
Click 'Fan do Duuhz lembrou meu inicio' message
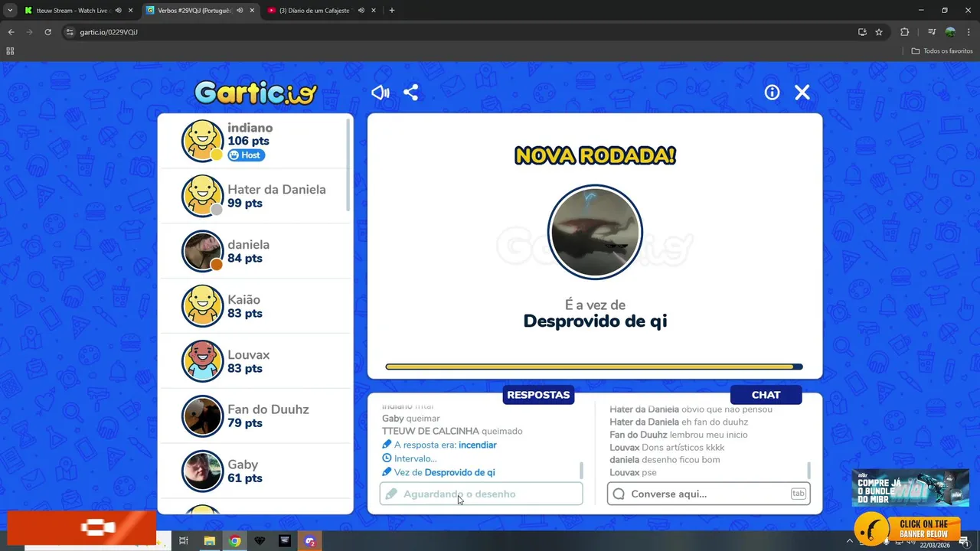pos(678,435)
